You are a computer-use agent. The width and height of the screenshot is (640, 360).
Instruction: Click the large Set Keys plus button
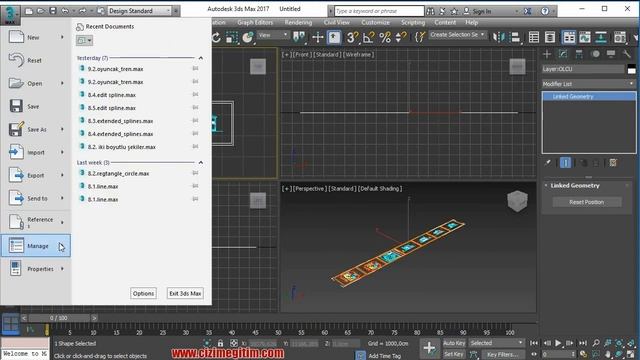(x=429, y=348)
